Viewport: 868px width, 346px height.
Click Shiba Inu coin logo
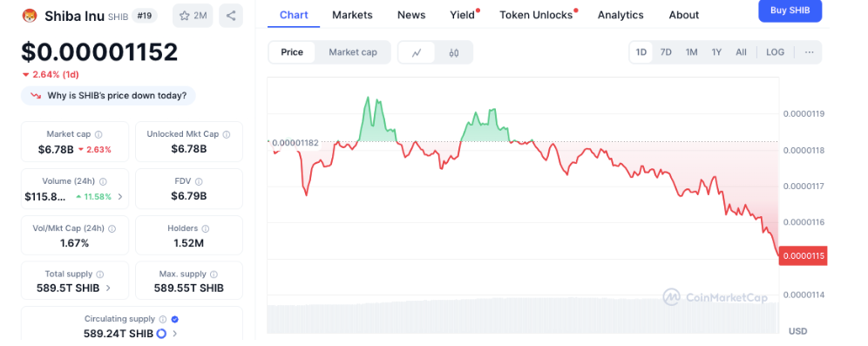[x=30, y=16]
